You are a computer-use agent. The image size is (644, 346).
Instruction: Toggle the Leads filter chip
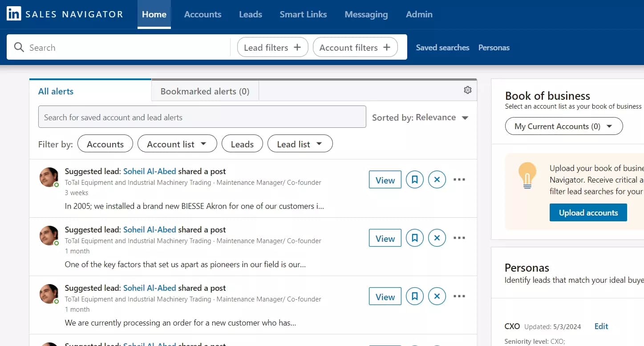242,144
